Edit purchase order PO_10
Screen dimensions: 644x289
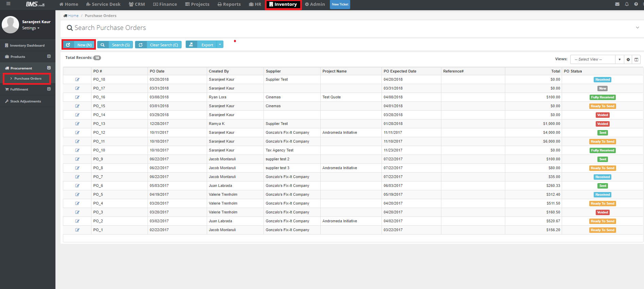click(77, 150)
